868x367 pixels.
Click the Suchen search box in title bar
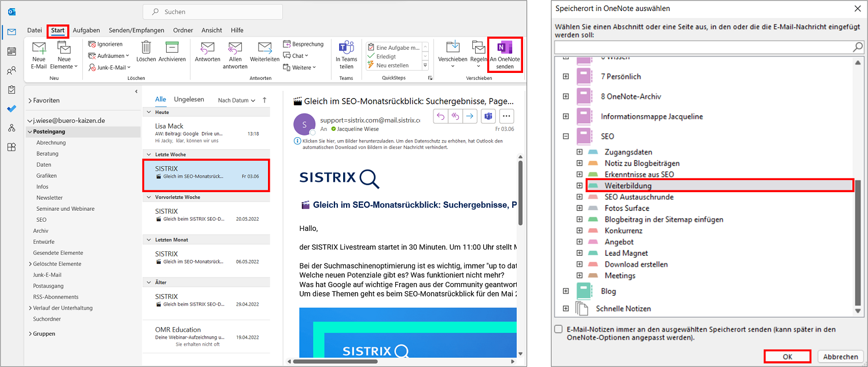click(213, 12)
